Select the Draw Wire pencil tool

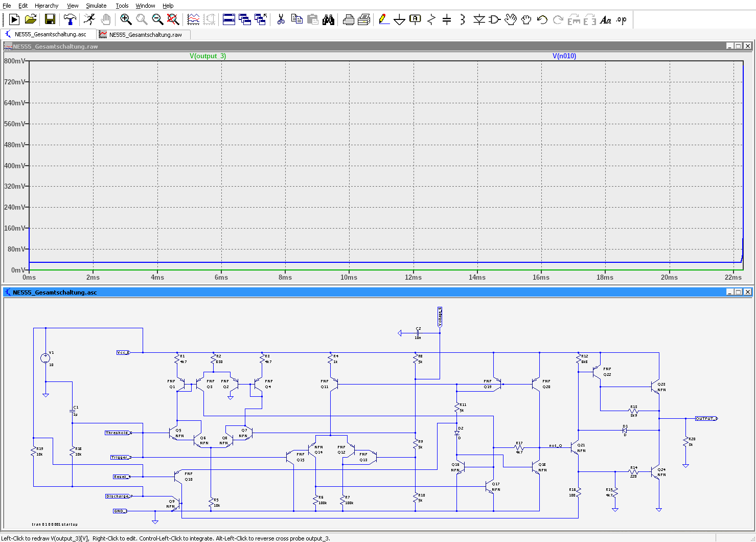point(384,19)
